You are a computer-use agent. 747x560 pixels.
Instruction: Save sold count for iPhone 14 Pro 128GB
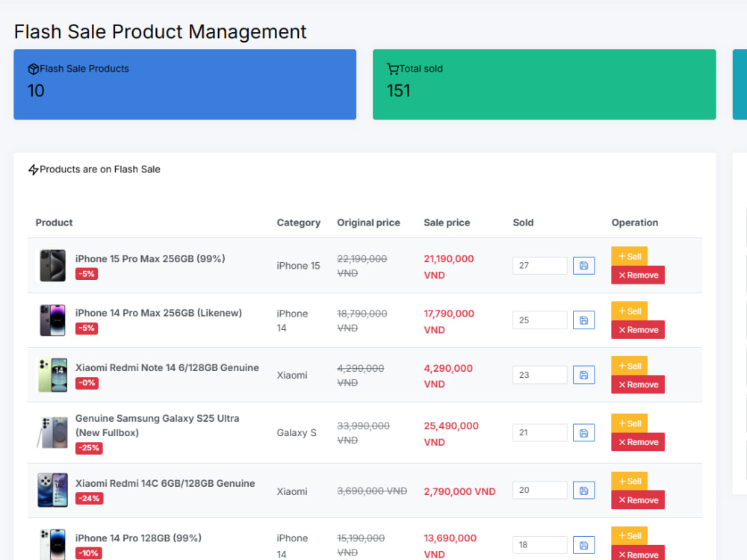point(583,545)
